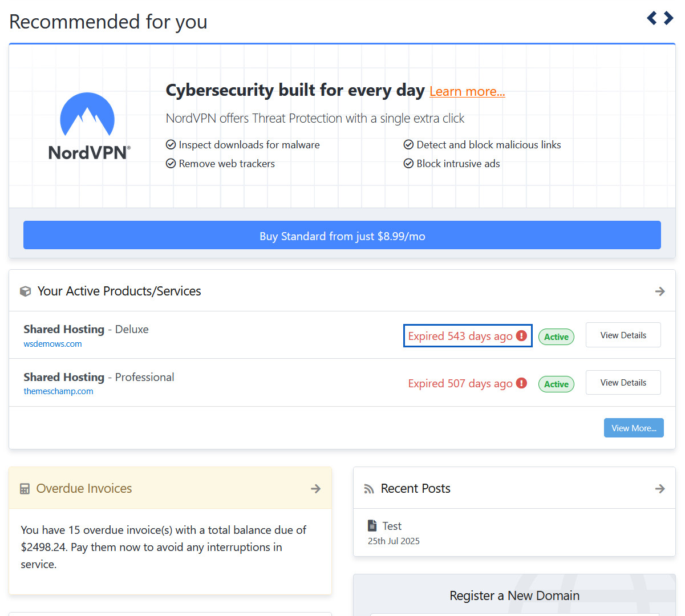Screen dimensions: 685x616
Task: View Details for Shared Hosting Deluxe
Action: point(623,335)
